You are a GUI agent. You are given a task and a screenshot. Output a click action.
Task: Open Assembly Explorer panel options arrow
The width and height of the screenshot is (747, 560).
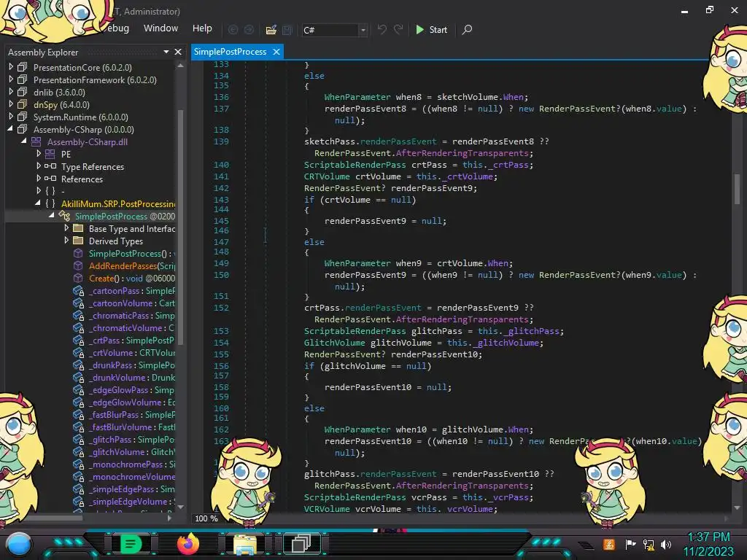(x=166, y=52)
